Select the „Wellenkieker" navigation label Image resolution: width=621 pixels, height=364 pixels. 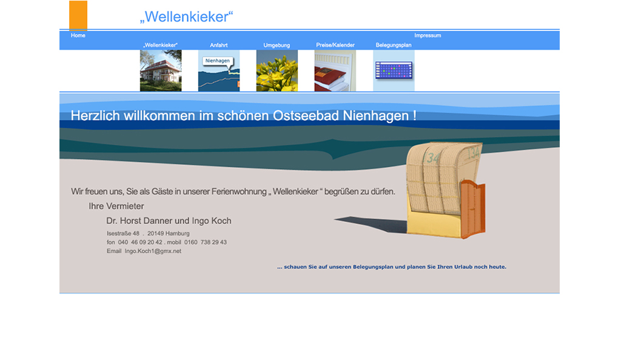tap(161, 45)
